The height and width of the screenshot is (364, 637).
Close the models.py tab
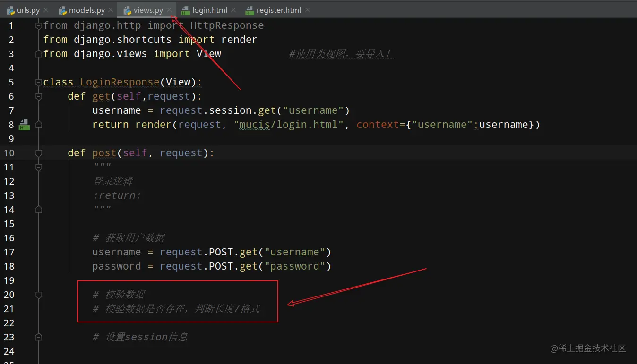tap(111, 10)
